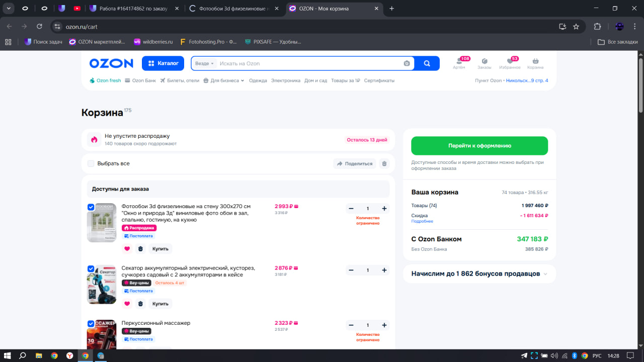Screen dimensions: 644x362
Task: Click the fire sale icon in banner
Action: [x=94, y=139]
